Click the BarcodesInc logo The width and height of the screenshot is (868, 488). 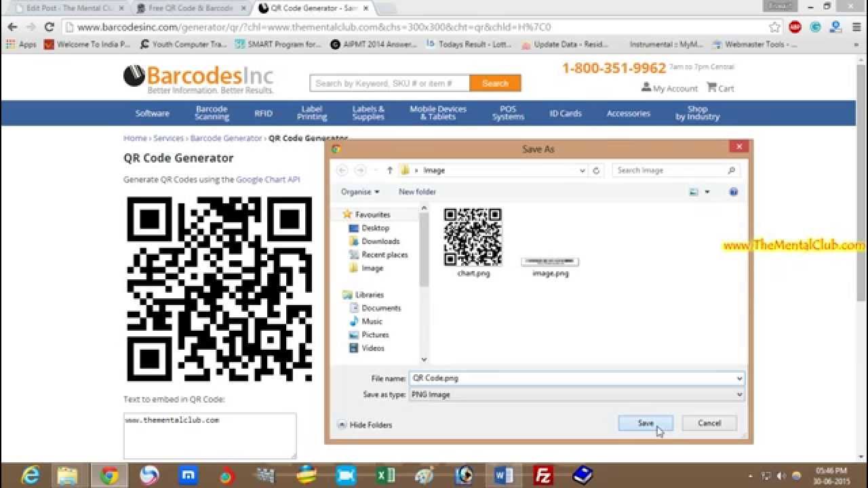tap(199, 79)
